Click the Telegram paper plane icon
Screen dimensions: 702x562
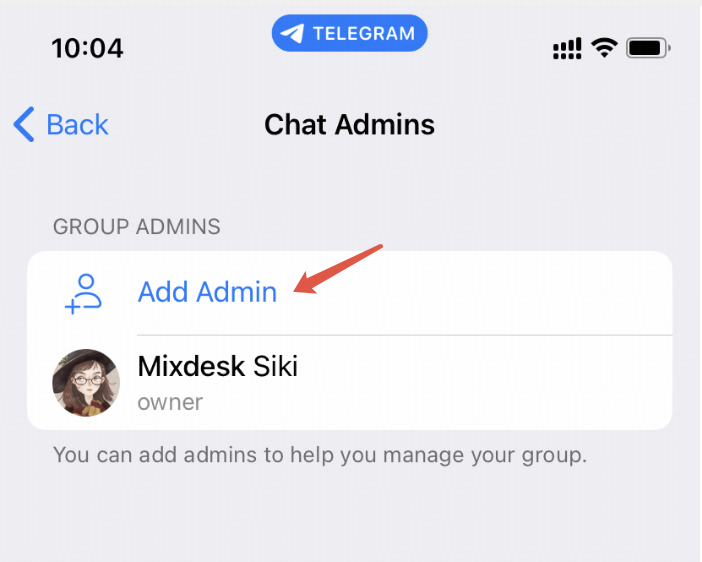tap(292, 34)
